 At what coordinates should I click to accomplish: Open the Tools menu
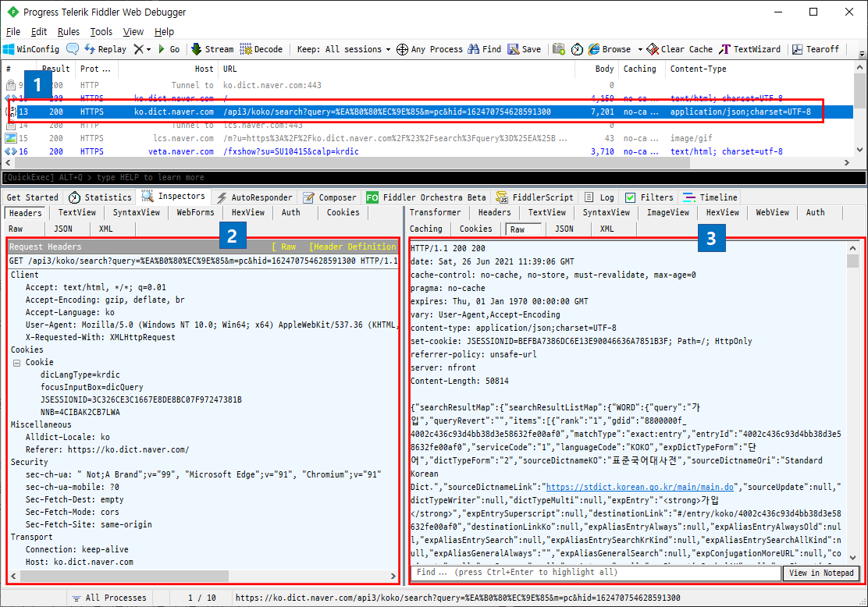(101, 31)
